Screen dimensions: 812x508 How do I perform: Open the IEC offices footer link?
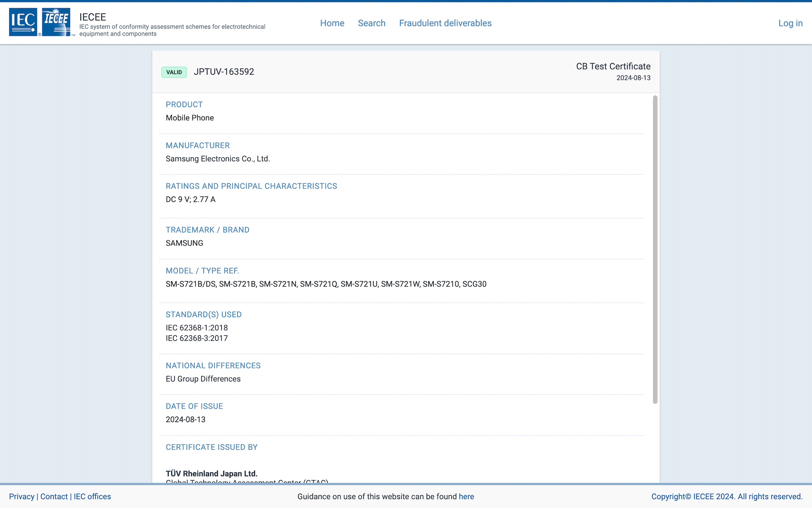point(92,497)
